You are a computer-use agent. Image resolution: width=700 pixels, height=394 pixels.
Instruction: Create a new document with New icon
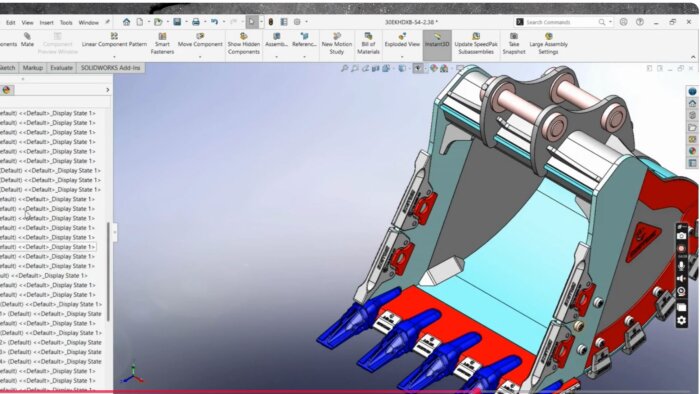pos(140,22)
